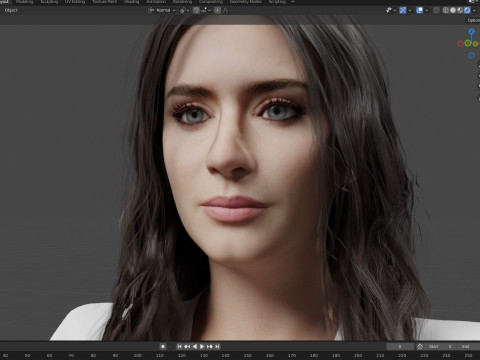Screen dimensions: 480x360
Task: Open gizmo options dropdown arrow
Action: tap(410, 10)
